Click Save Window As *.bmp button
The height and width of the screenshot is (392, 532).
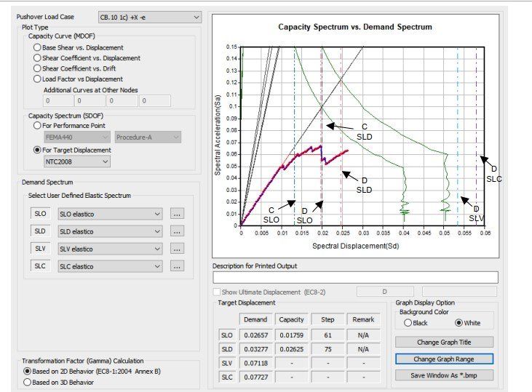click(x=444, y=375)
